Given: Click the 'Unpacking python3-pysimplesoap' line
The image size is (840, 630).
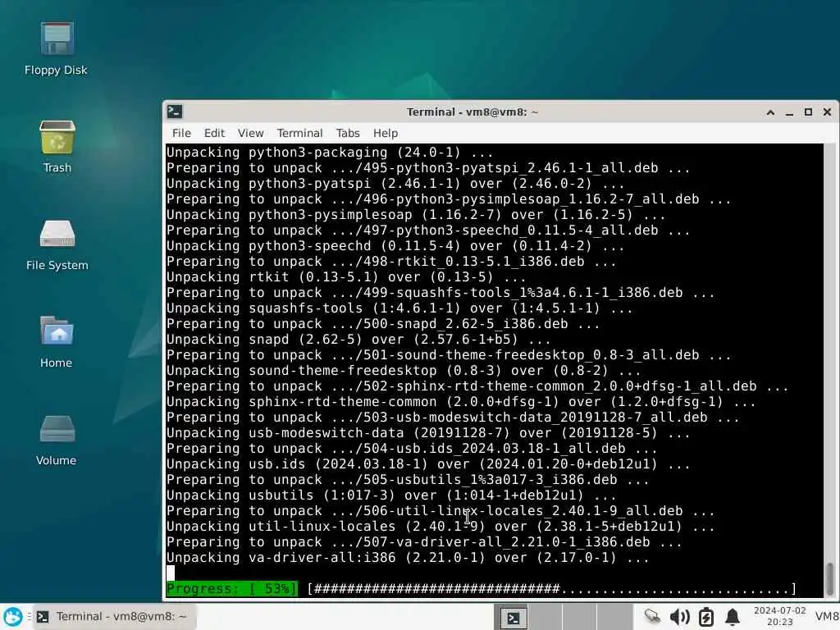Looking at the screenshot, I should pos(416,214).
